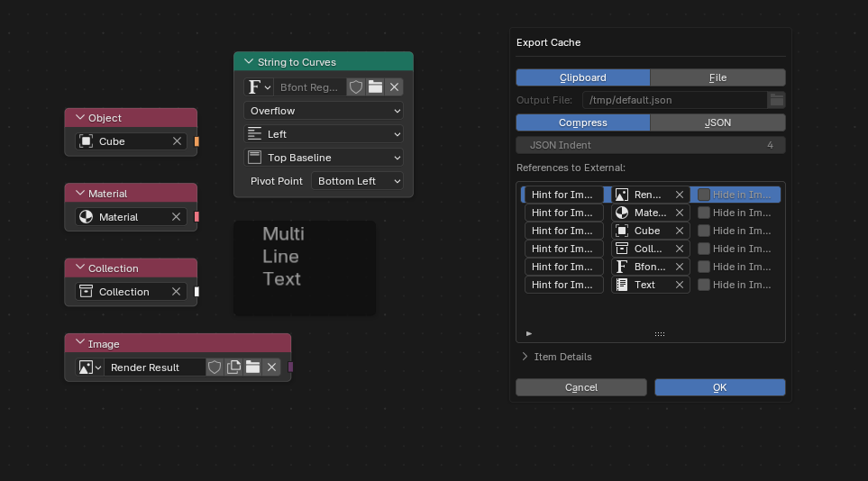This screenshot has width=868, height=481.
Task: Open the Overflow dropdown
Action: [324, 111]
